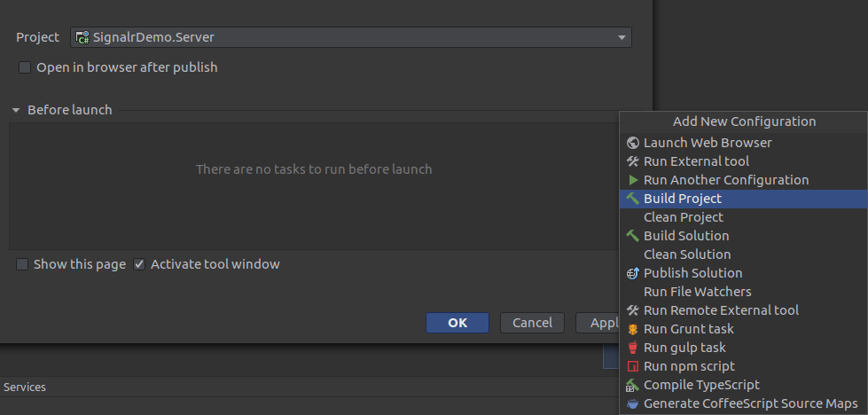Image resolution: width=868 pixels, height=415 pixels.
Task: Click the Cancel button
Action: 532,323
